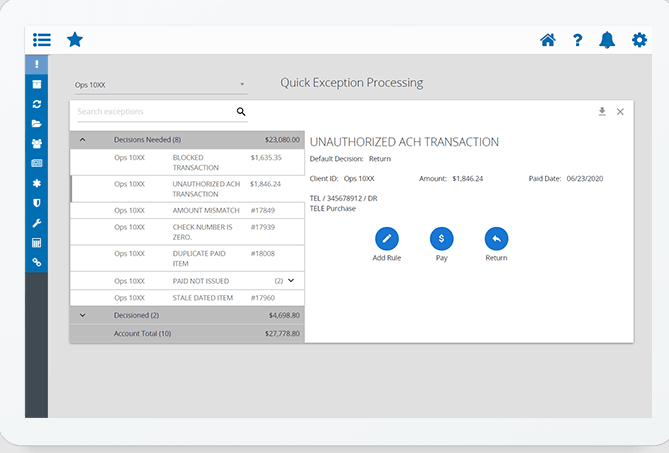This screenshot has width=669, height=453.
Task: Click the shield sidebar icon
Action: click(x=37, y=202)
